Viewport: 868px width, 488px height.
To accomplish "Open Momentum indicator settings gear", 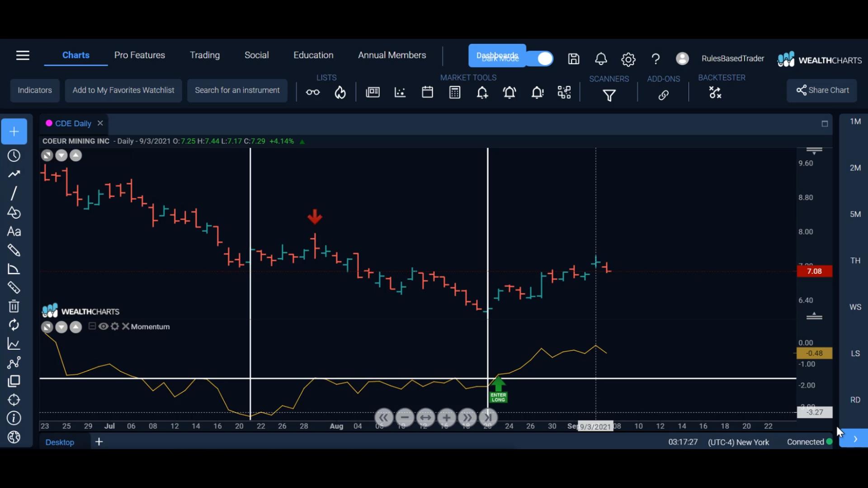I will (x=115, y=326).
